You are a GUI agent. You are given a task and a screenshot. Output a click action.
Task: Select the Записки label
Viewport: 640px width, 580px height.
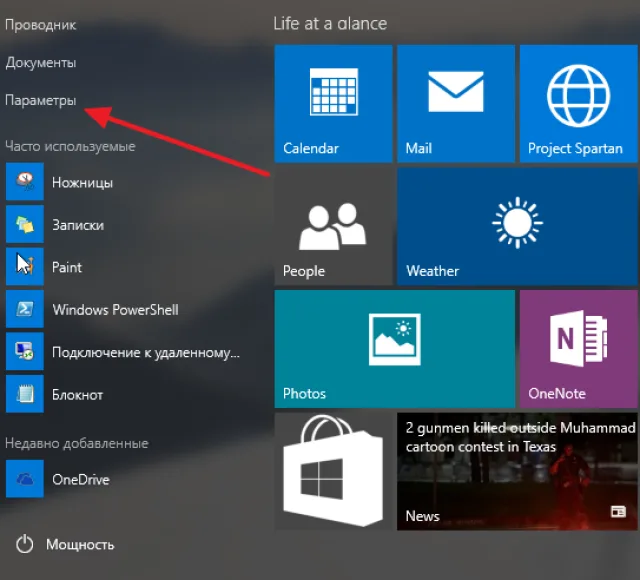(78, 225)
